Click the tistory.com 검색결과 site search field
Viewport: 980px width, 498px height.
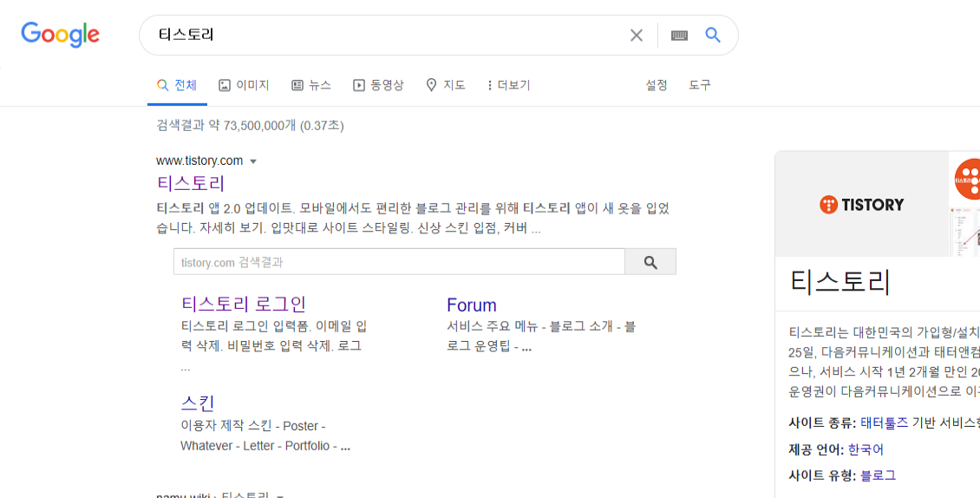pyautogui.click(x=399, y=261)
